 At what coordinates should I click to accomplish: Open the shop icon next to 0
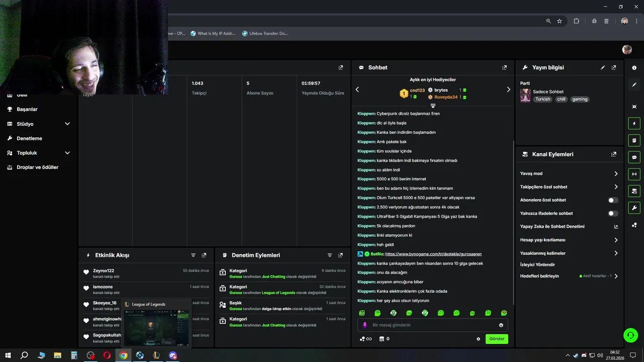(382, 339)
